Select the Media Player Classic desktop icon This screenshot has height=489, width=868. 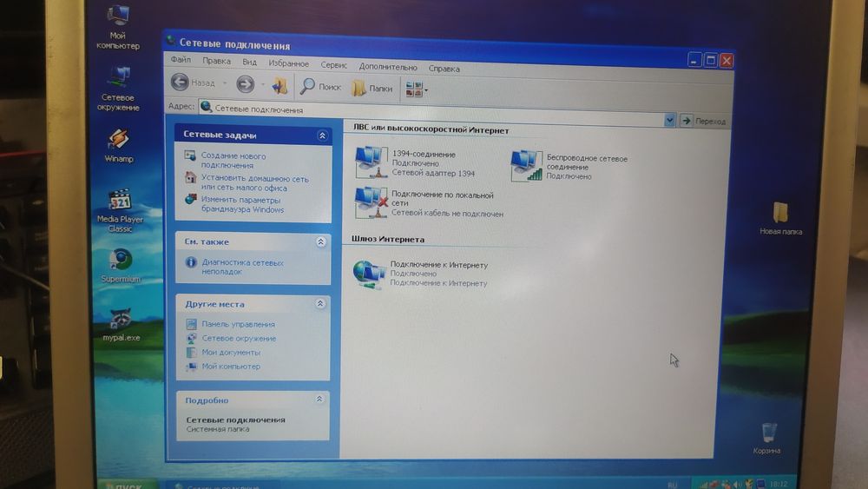pos(120,211)
